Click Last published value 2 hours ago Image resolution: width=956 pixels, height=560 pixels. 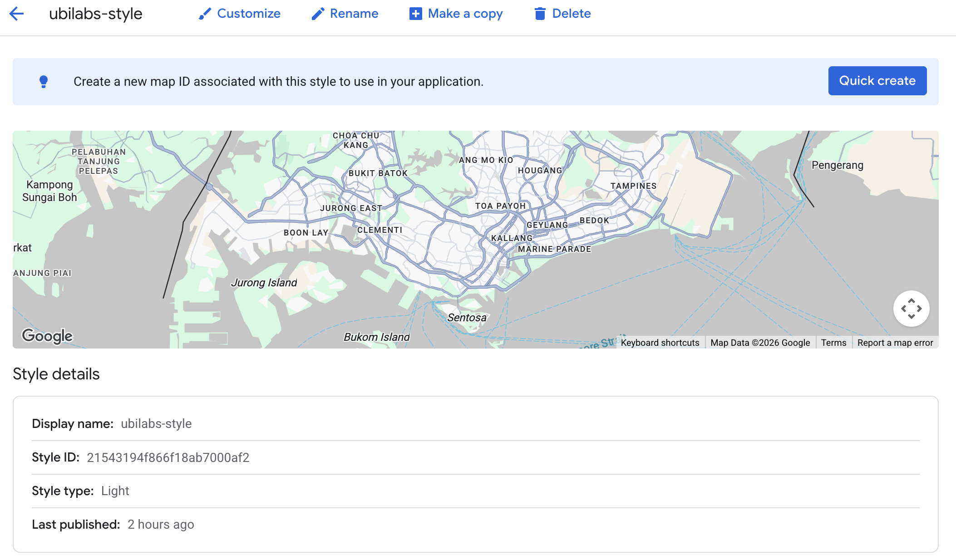(161, 524)
